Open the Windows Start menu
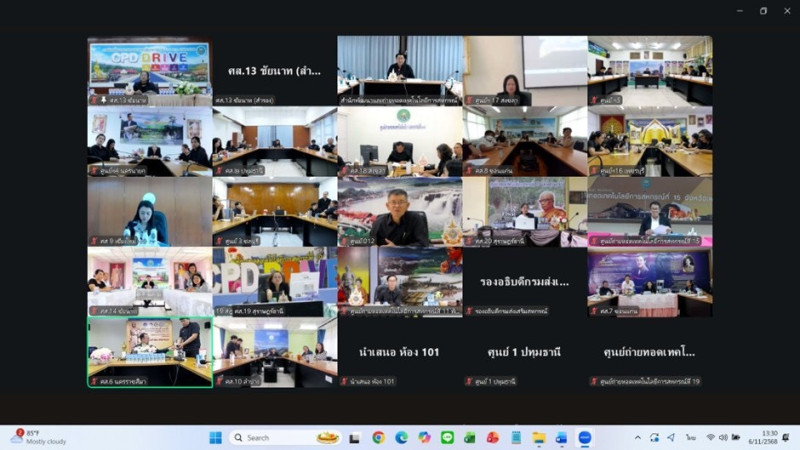 [x=215, y=438]
